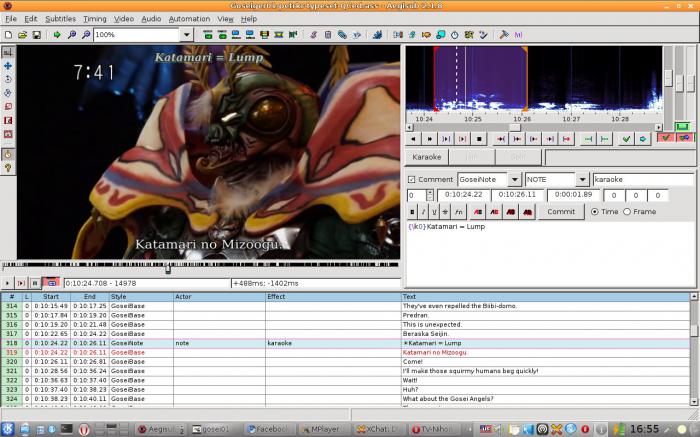Save subtitles with the floppy disk icon
The width and height of the screenshot is (700, 437).
(37, 35)
